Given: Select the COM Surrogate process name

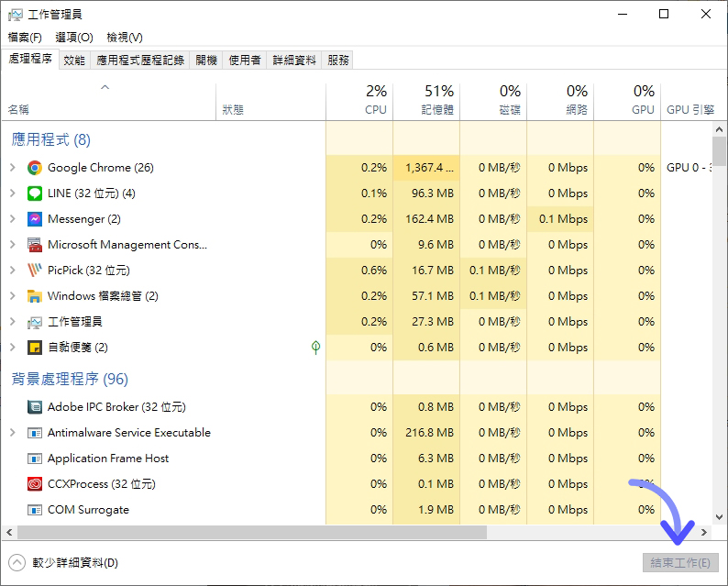Looking at the screenshot, I should pos(88,510).
